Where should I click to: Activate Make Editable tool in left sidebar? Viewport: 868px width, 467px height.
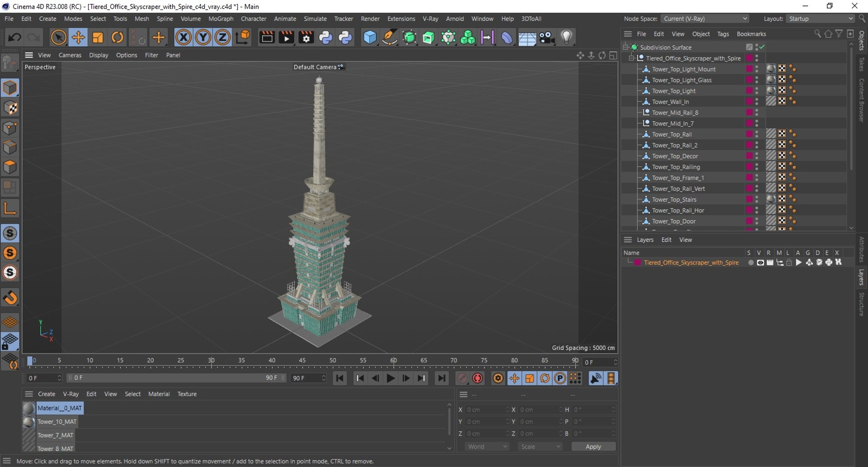click(10, 63)
